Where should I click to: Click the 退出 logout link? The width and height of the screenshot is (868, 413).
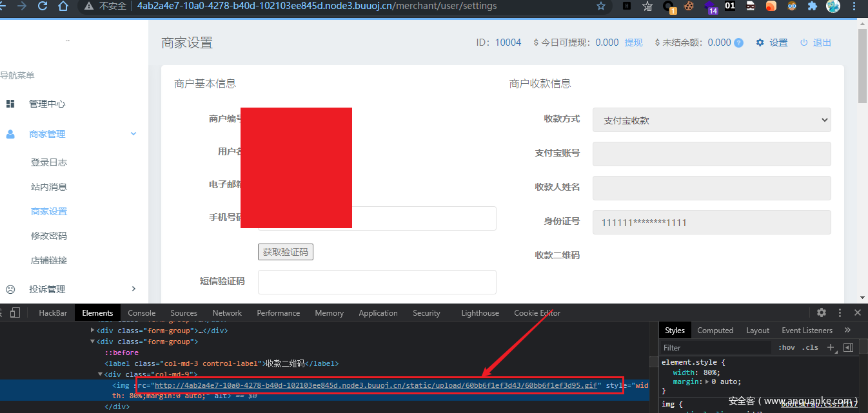click(822, 43)
